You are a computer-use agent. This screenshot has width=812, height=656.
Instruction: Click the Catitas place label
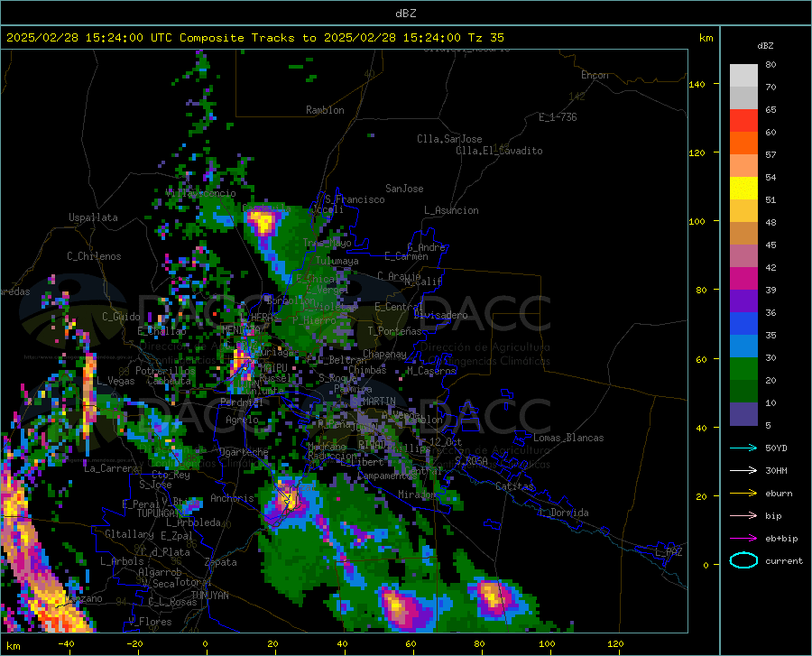514,486
